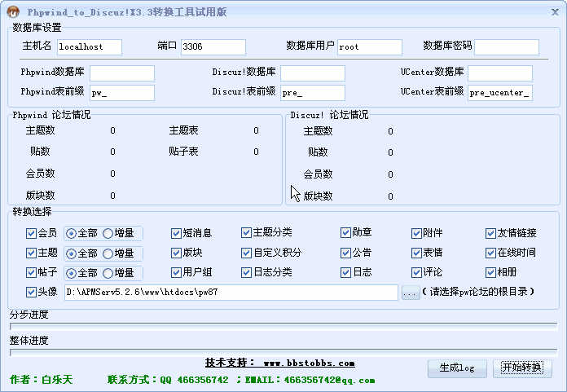Image resolution: width=567 pixels, height=392 pixels.
Task: Select 增量 radio for 会员 row
Action: 108,234
